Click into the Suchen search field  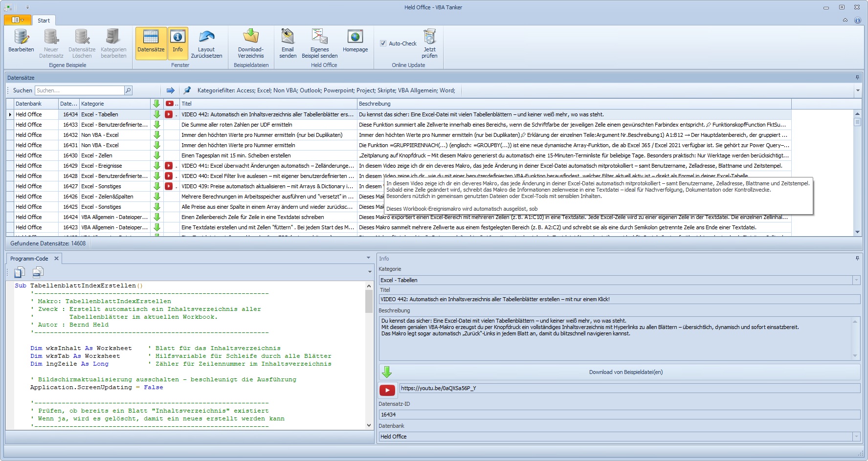[79, 90]
